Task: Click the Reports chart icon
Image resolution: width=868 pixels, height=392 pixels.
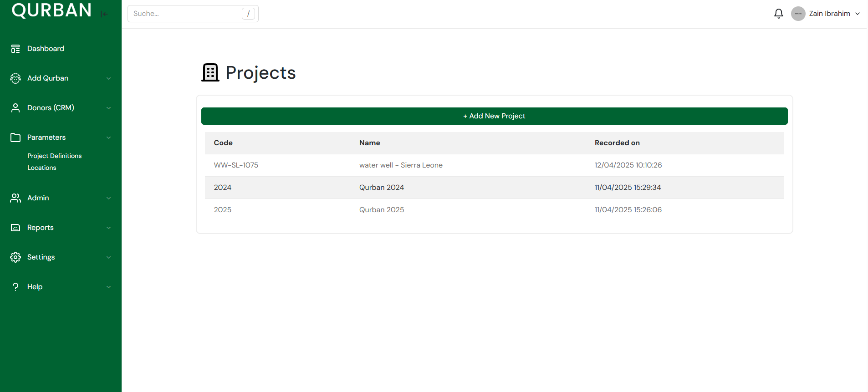Action: (15, 228)
